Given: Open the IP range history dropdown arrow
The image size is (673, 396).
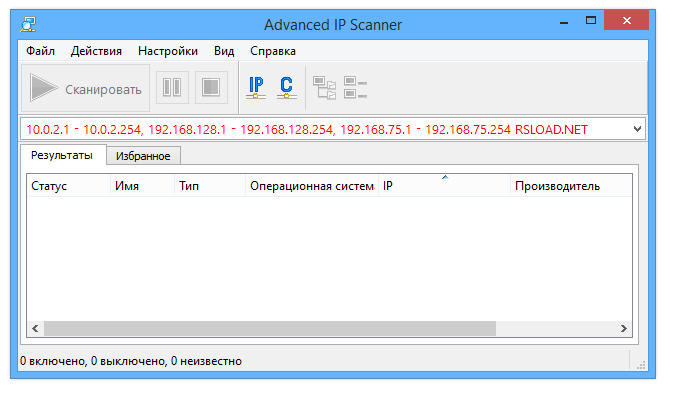Looking at the screenshot, I should [637, 129].
